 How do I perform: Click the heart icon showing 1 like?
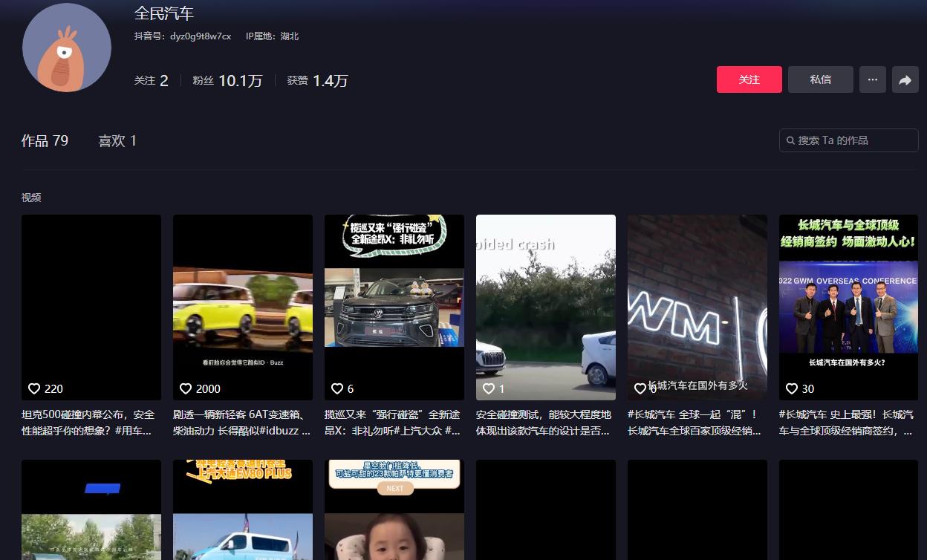[489, 388]
